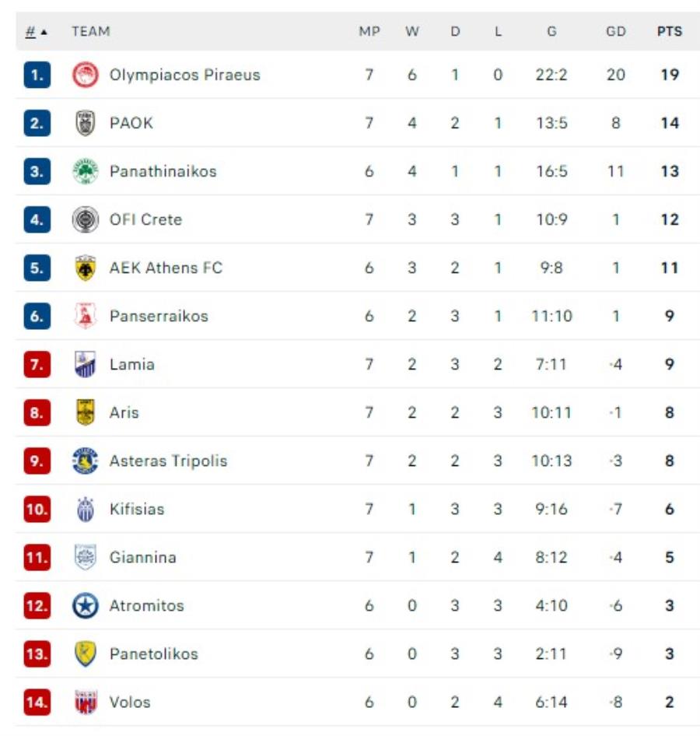Screen dimensions: 700x736
Task: Click the Olympiacos Piraeus club crest
Action: click(85, 75)
